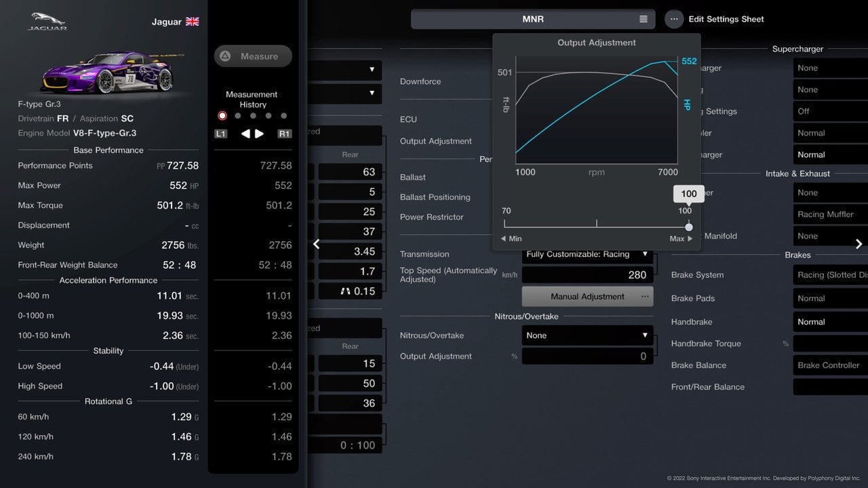
Task: Open the Handbrake Normal option
Action: point(831,322)
